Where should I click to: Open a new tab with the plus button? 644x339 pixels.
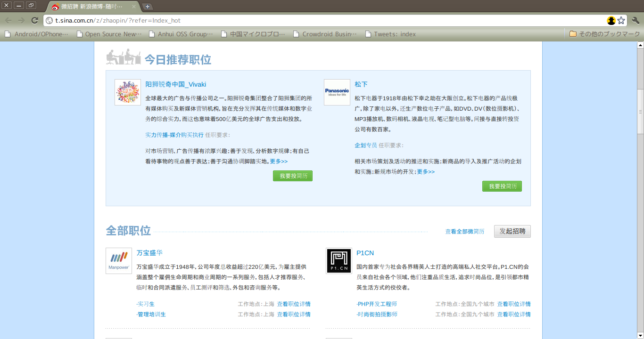[148, 7]
